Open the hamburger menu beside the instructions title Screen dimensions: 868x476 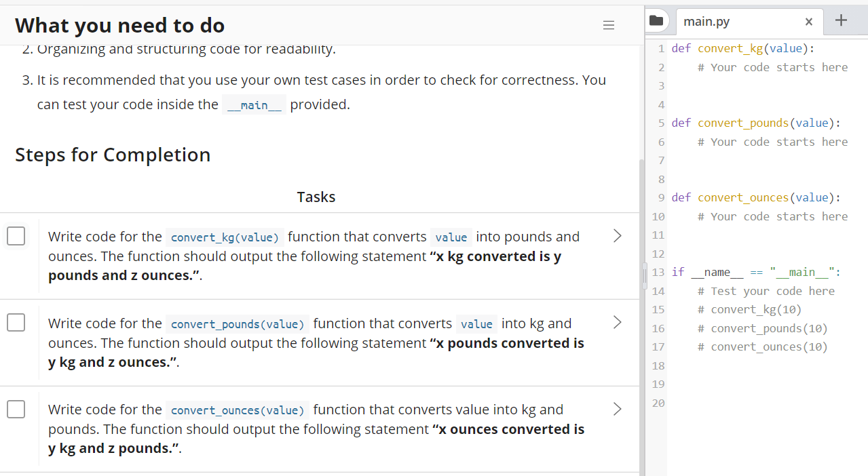tap(609, 26)
